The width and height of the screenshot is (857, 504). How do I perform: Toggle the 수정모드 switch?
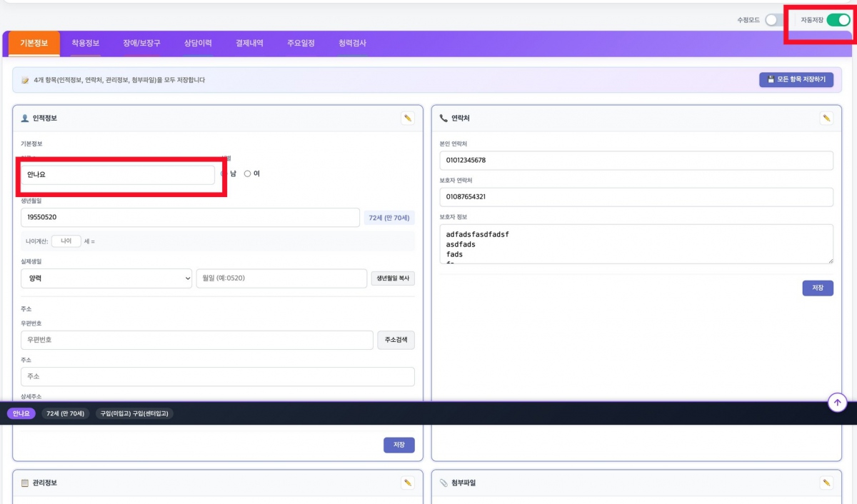pos(773,20)
